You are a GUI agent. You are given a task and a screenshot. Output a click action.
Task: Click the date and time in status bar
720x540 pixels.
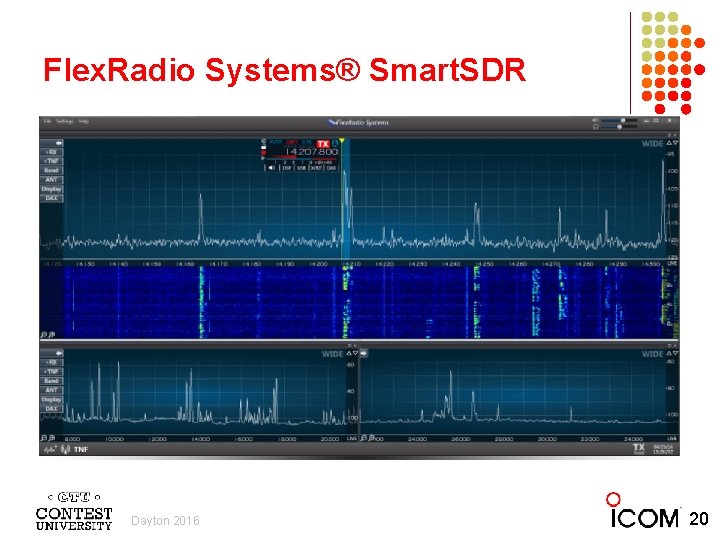tap(663, 449)
